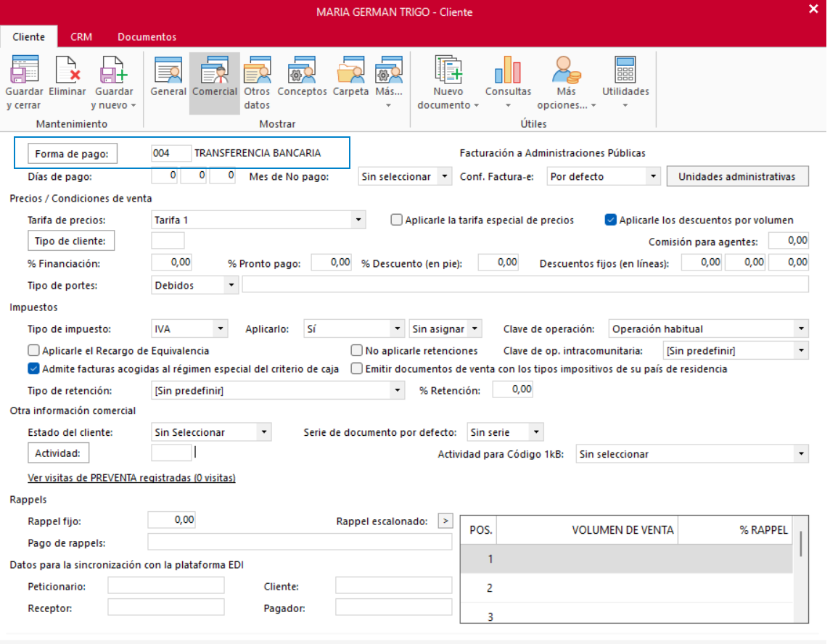
Task: Open the Conceptos section
Action: (x=303, y=77)
